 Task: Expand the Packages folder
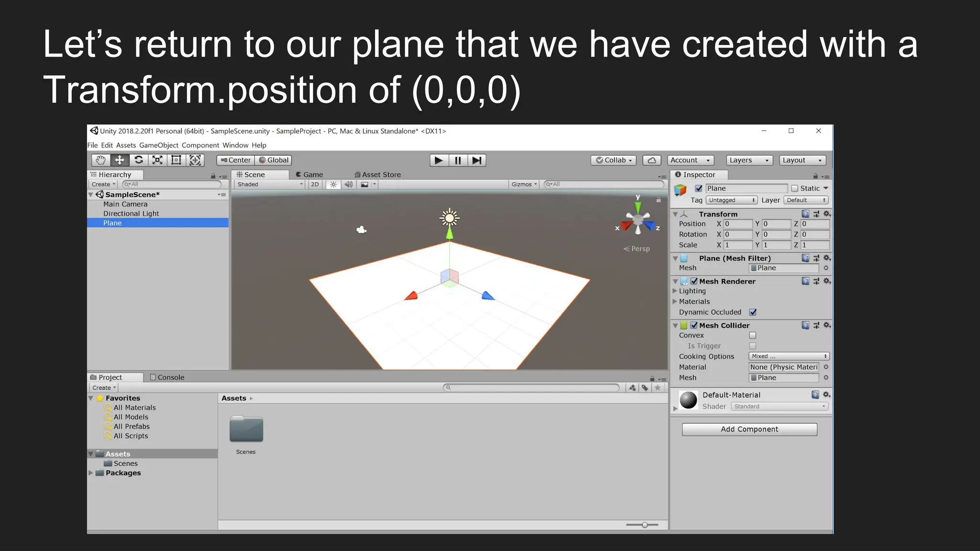click(x=90, y=473)
